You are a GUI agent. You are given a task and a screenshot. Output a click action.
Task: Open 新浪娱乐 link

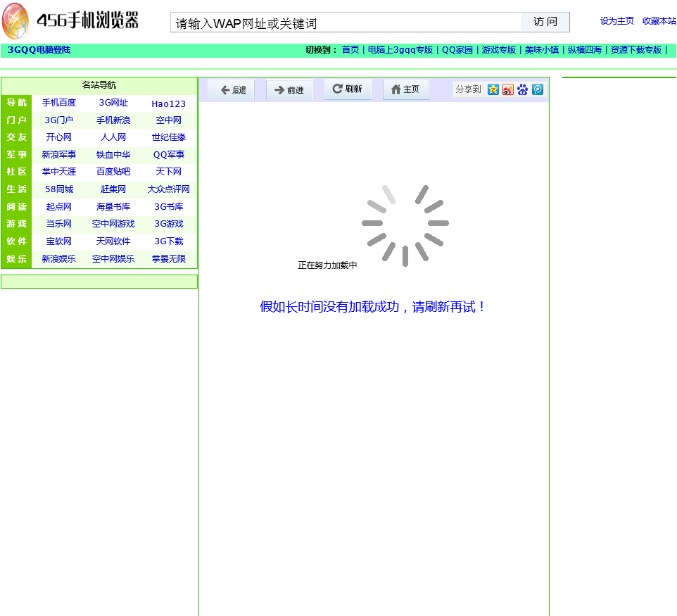tap(58, 259)
